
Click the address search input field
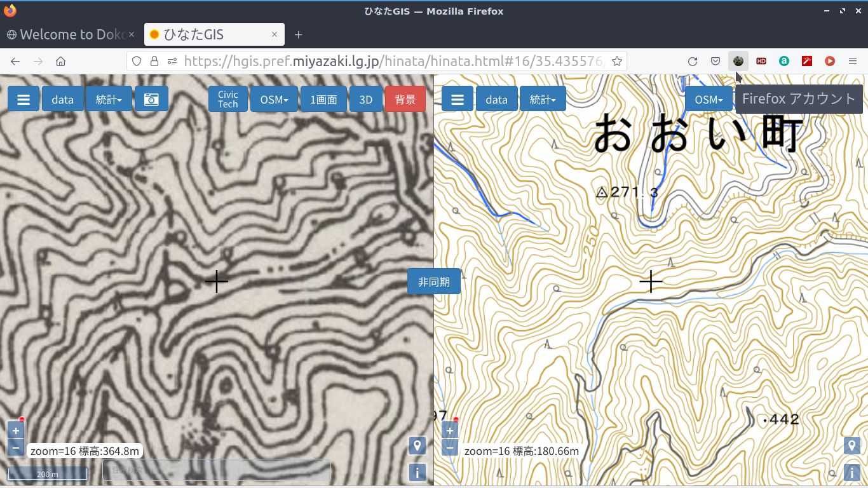(216, 471)
